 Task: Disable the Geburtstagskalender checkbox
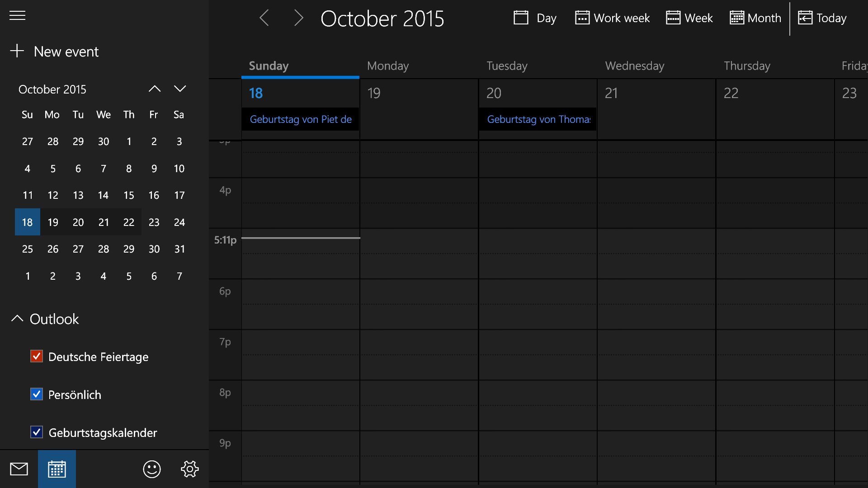pyautogui.click(x=37, y=432)
